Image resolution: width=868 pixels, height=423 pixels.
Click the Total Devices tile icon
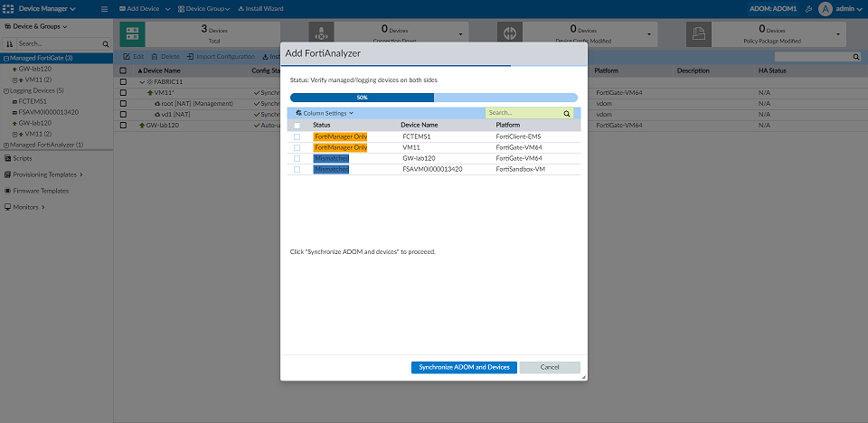[x=132, y=33]
